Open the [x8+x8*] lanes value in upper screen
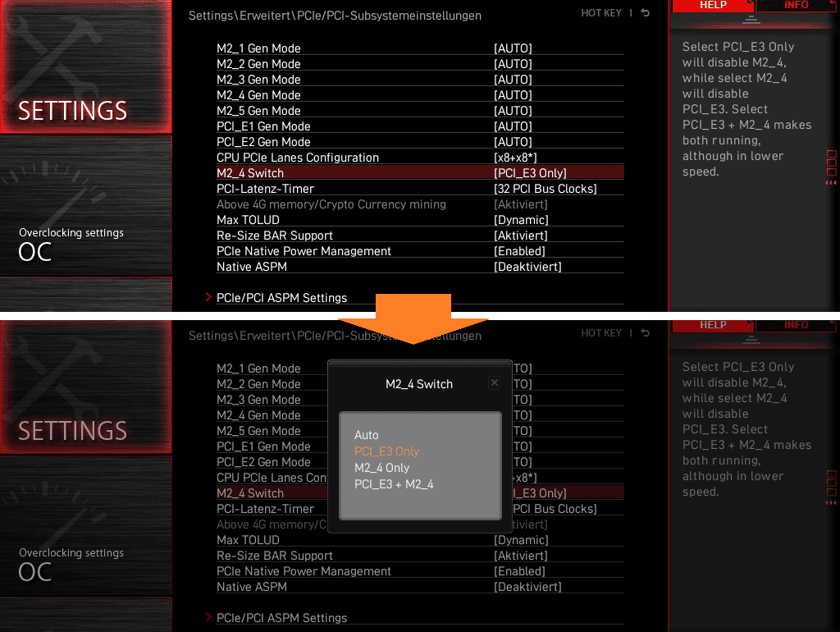This screenshot has width=840, height=632. 515,158
